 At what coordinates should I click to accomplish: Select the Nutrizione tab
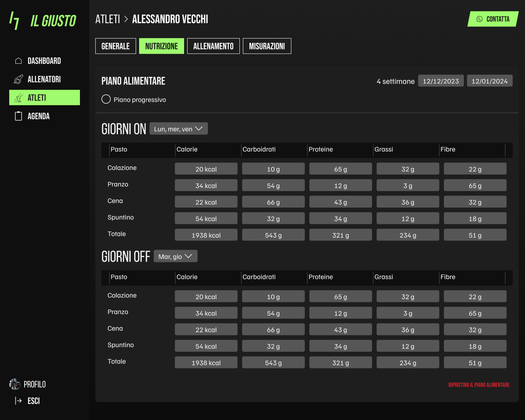coord(161,46)
